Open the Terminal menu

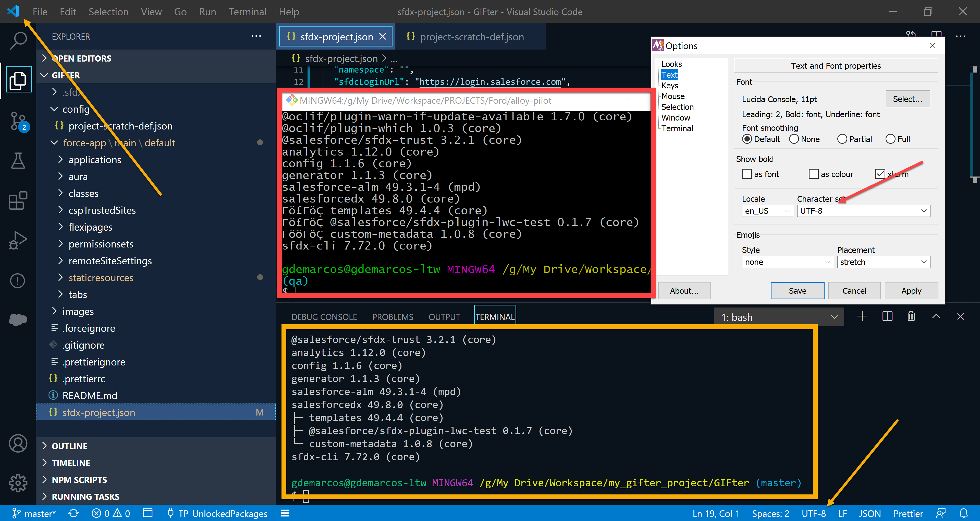click(247, 12)
